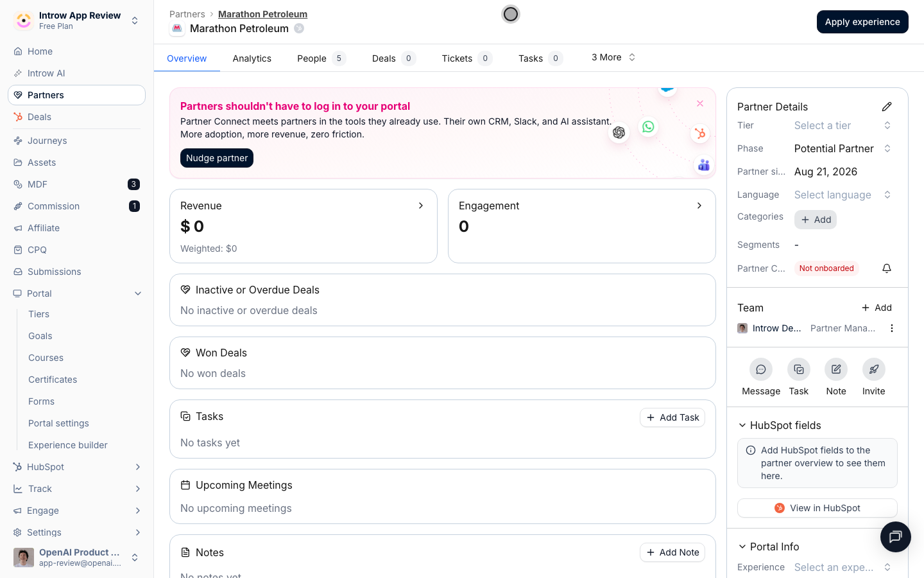Screen dimensions: 924x578
Task: Open the Deals sidebar item
Action: click(x=76, y=117)
